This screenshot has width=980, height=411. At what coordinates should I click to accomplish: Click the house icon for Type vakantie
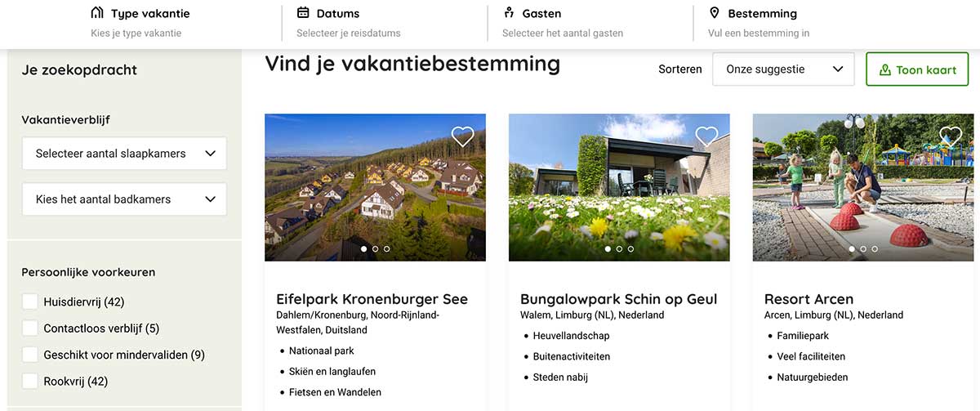coord(97,13)
